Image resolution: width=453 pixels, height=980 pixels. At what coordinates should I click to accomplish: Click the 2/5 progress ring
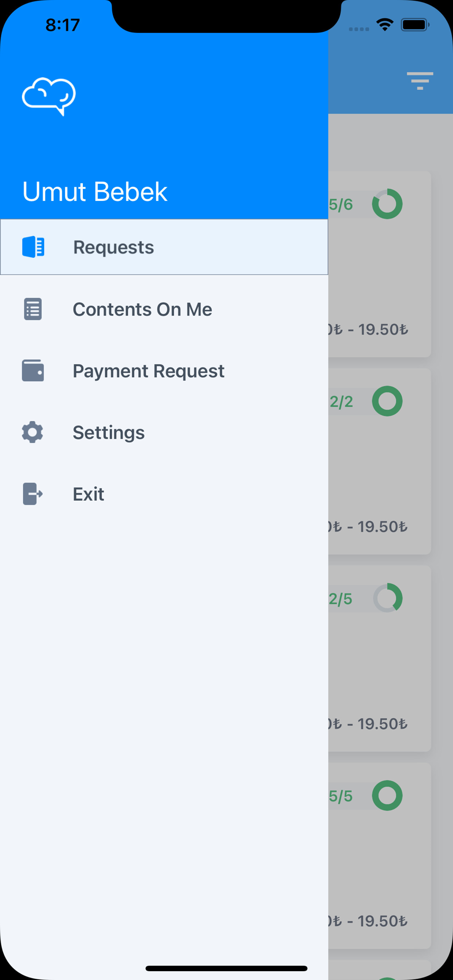387,598
